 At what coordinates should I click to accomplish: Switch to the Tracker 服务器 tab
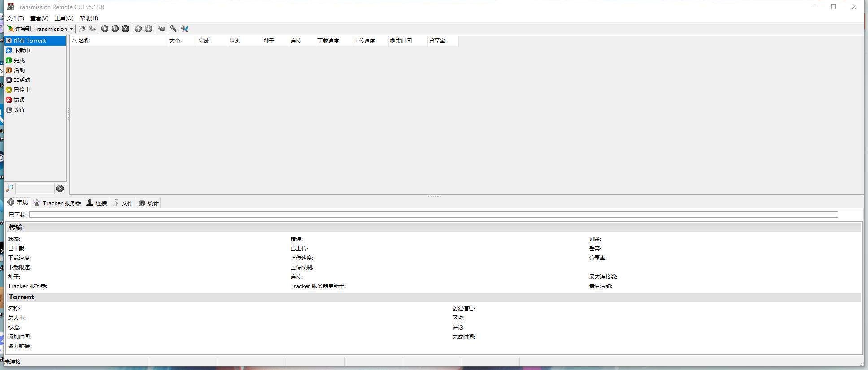(57, 203)
